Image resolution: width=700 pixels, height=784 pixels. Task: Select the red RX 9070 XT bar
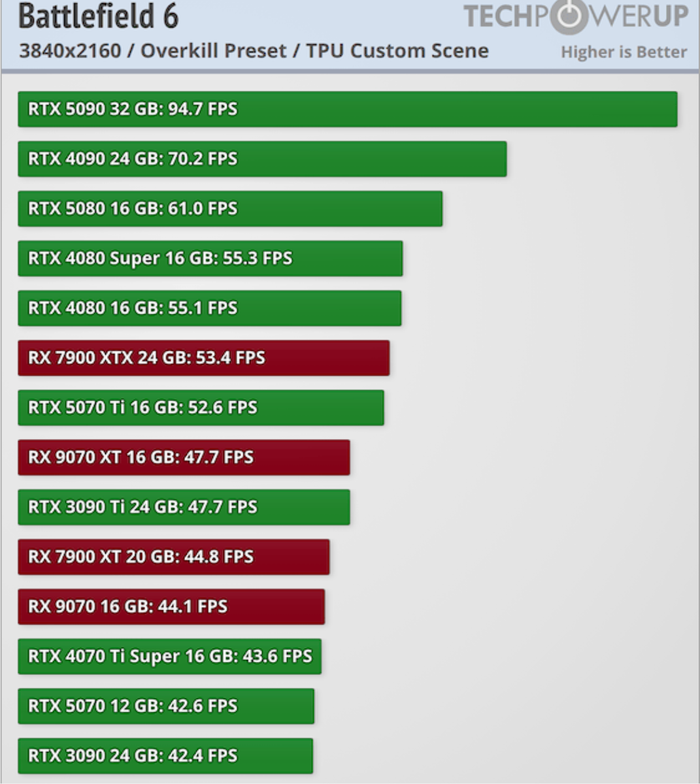coord(184,457)
